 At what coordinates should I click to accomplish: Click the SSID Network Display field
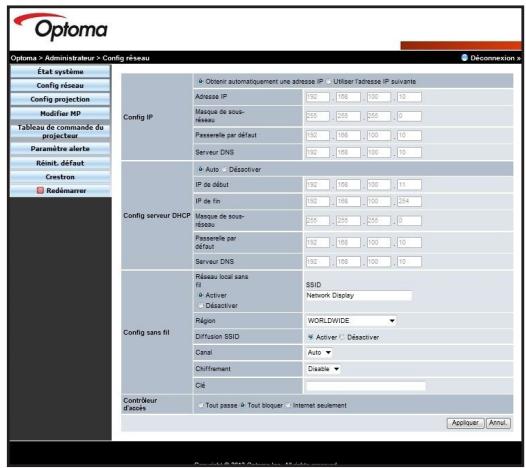359,296
